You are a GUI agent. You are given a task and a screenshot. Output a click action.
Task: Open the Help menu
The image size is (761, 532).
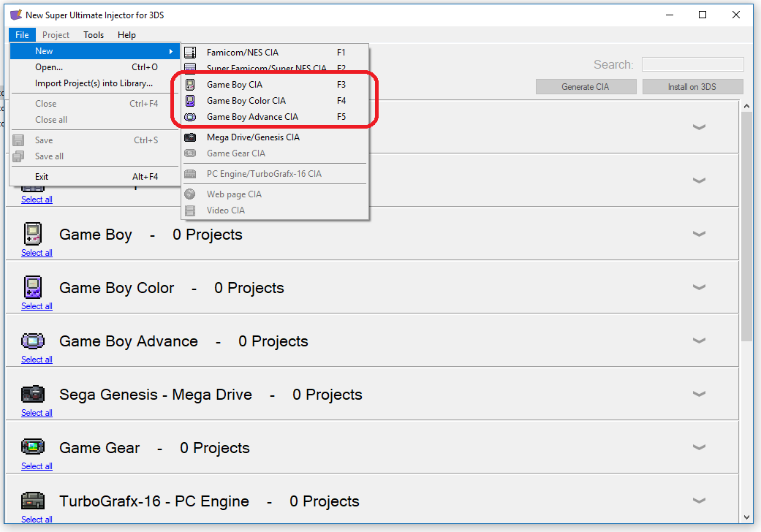pyautogui.click(x=126, y=35)
